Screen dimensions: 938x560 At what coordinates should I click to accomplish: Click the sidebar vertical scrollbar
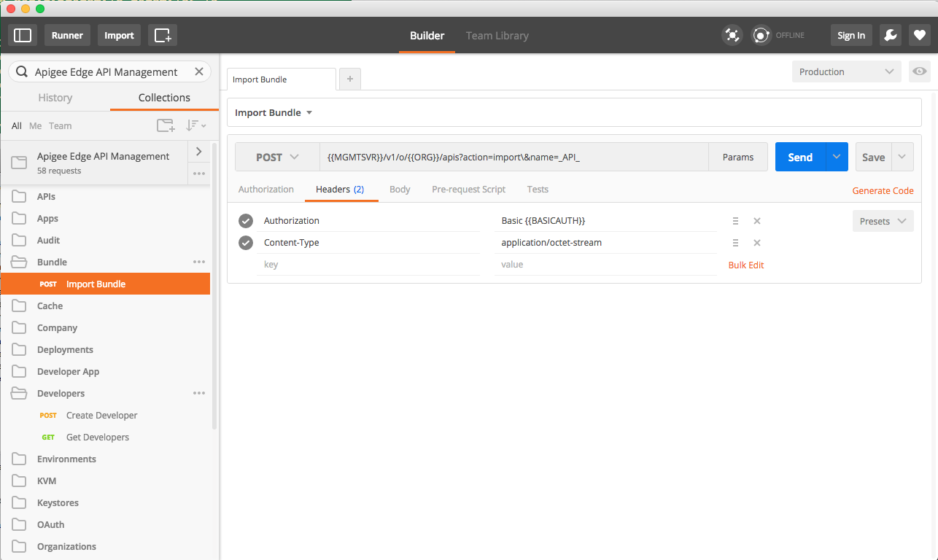point(214,284)
